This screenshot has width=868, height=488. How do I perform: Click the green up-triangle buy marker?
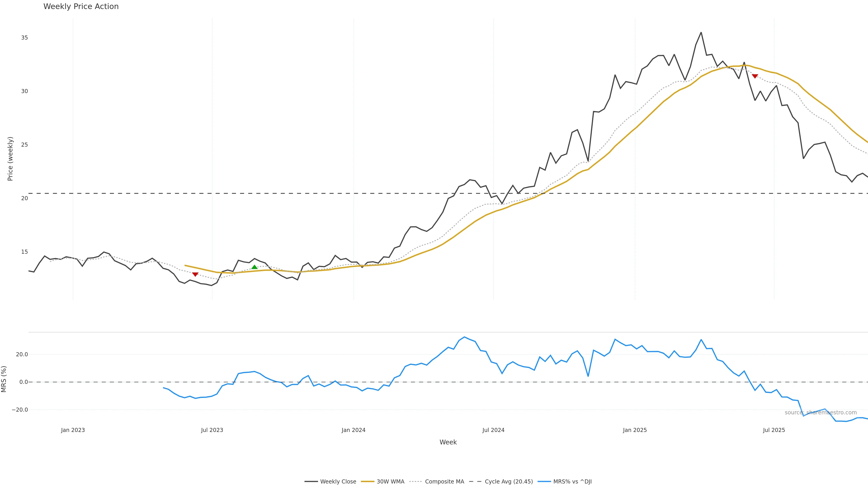[x=254, y=267]
